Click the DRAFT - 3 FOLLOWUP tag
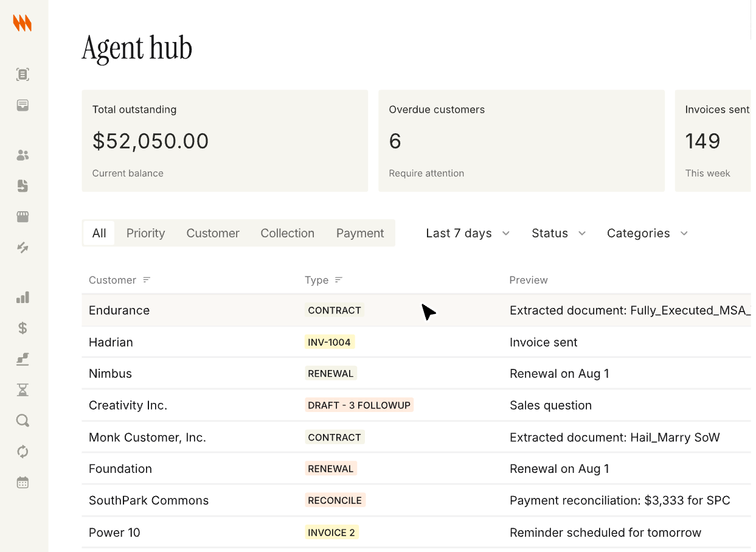Image resolution: width=756 pixels, height=552 pixels. [x=359, y=405]
